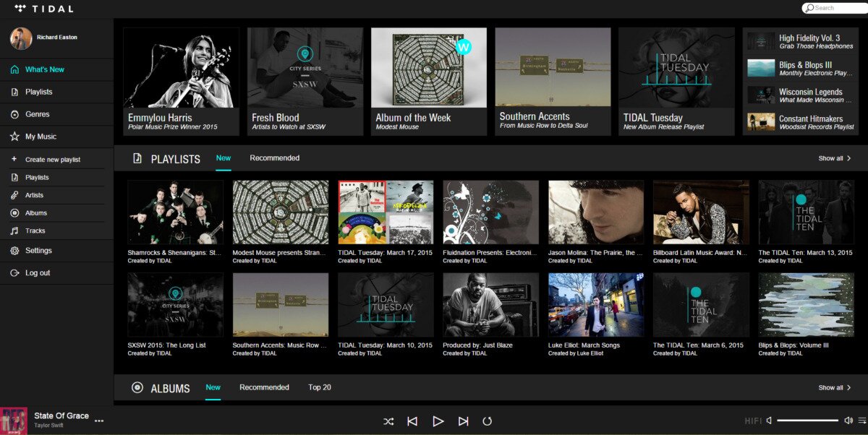
Task: Start playback with play button
Action: click(438, 421)
